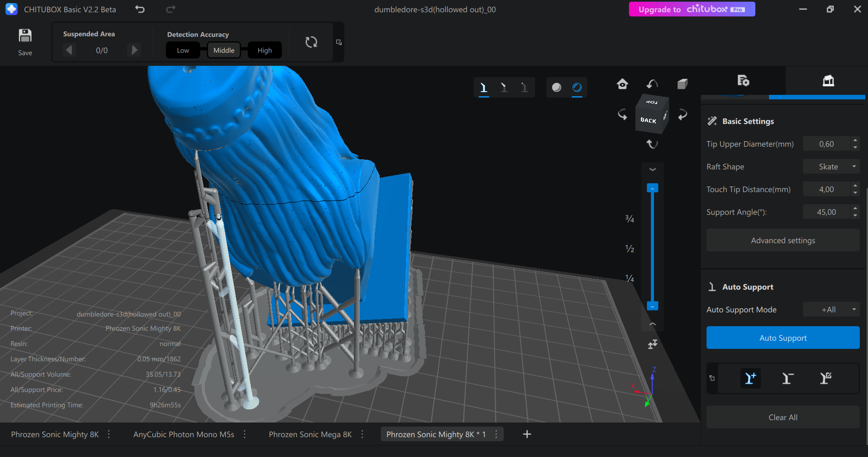Add a new printer tab
Viewport: 868px width, 457px height.
(527, 434)
